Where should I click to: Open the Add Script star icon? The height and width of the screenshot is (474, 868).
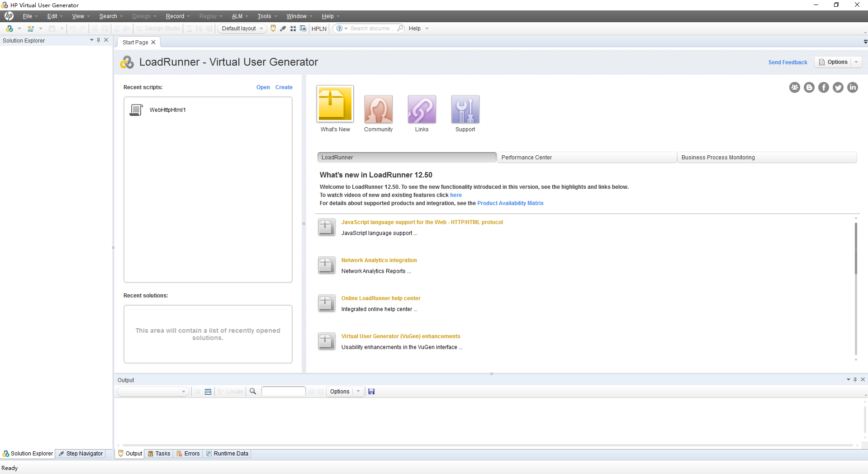[x=31, y=29]
